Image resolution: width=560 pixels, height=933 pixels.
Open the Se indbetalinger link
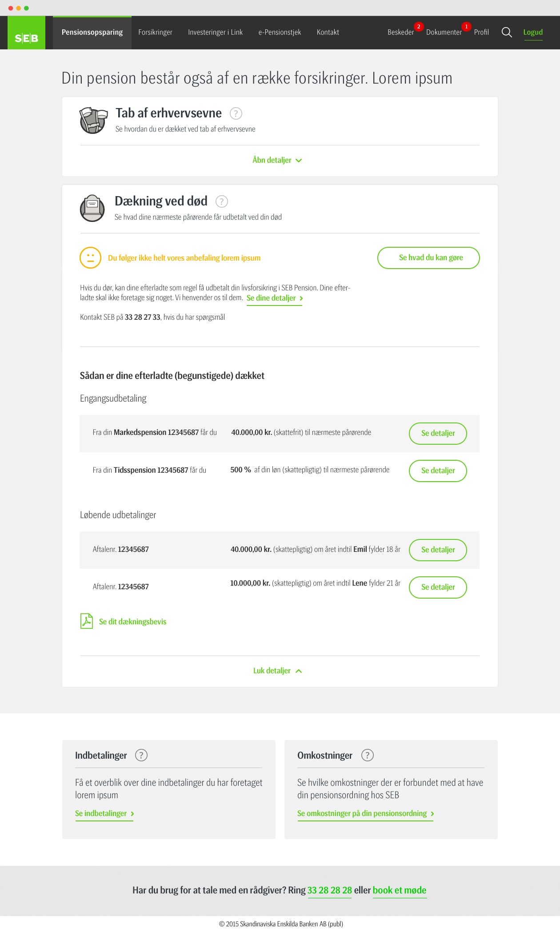tap(104, 814)
